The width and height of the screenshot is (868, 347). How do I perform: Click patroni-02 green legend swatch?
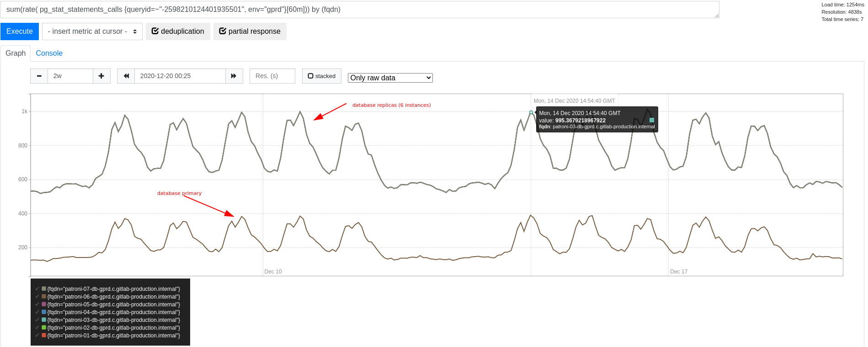tap(44, 327)
